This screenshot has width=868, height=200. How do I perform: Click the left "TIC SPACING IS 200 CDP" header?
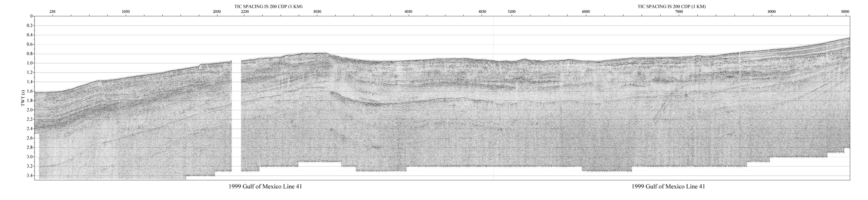pyautogui.click(x=268, y=6)
